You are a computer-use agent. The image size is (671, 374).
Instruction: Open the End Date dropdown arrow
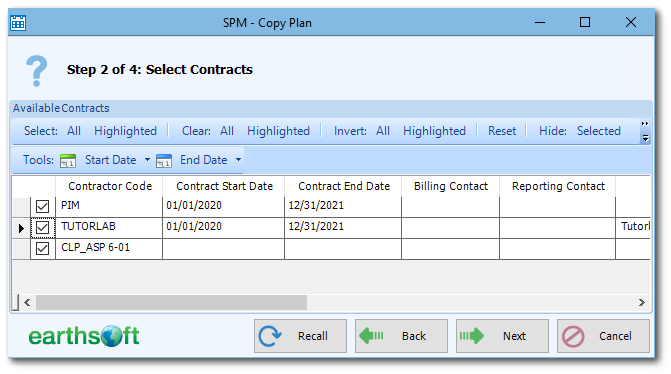tap(238, 160)
